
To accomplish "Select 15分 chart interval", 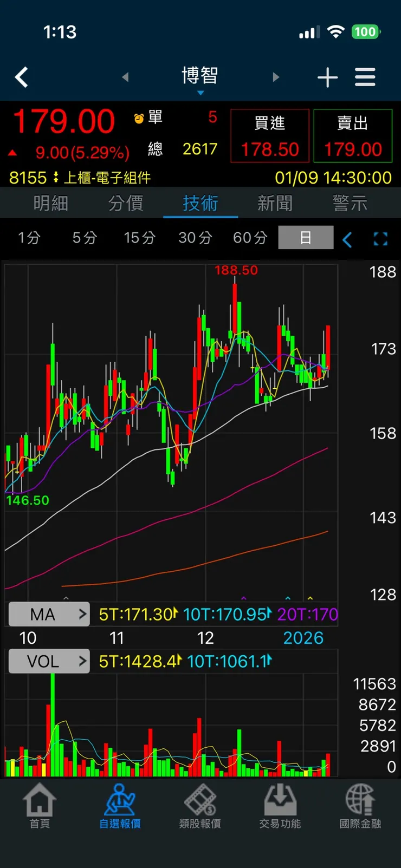I will tap(140, 238).
